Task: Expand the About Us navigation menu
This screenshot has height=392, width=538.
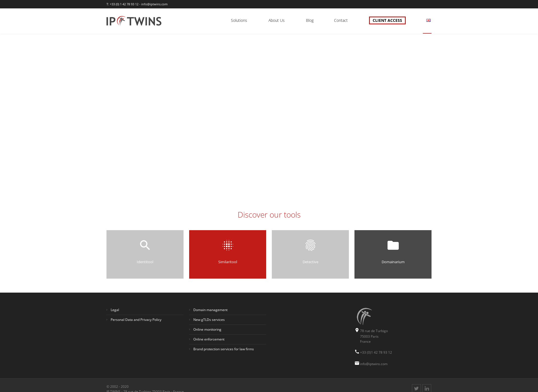Action: [276, 20]
